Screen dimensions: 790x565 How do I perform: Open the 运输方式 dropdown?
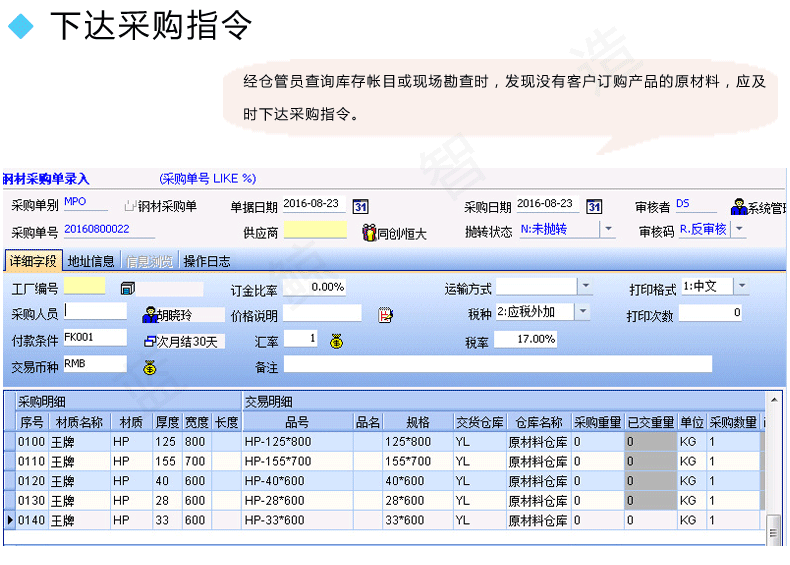click(x=585, y=286)
